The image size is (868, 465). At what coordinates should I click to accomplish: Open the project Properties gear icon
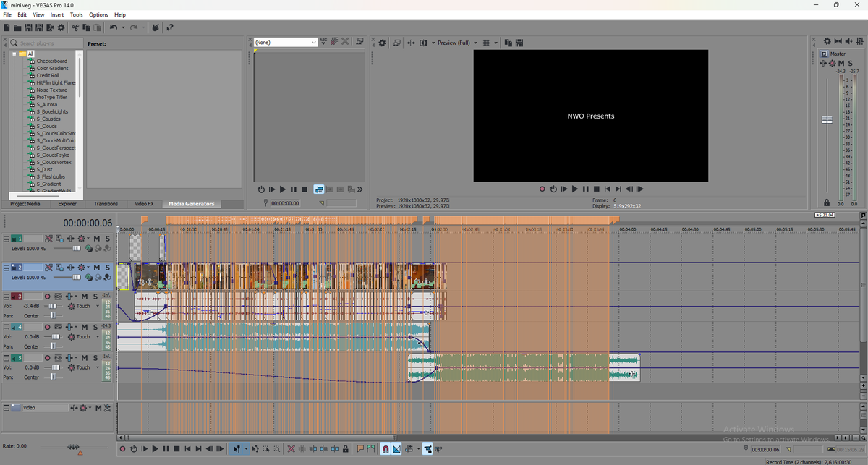[x=61, y=27]
